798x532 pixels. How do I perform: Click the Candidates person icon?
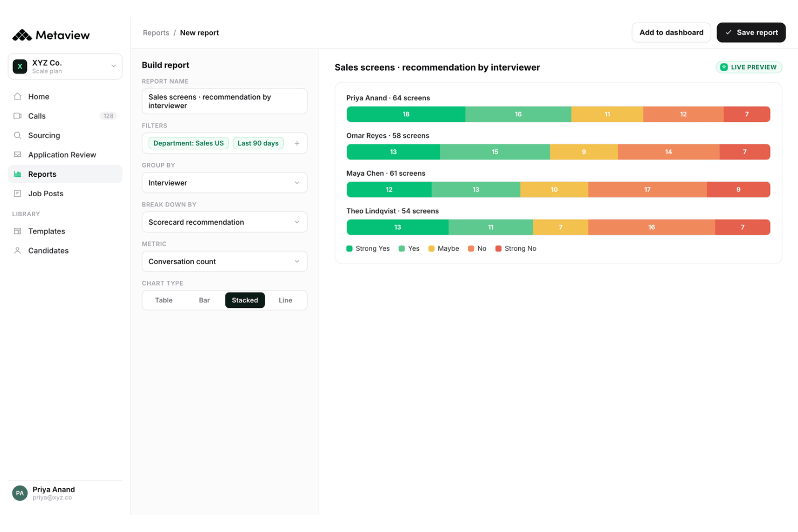[x=17, y=251]
